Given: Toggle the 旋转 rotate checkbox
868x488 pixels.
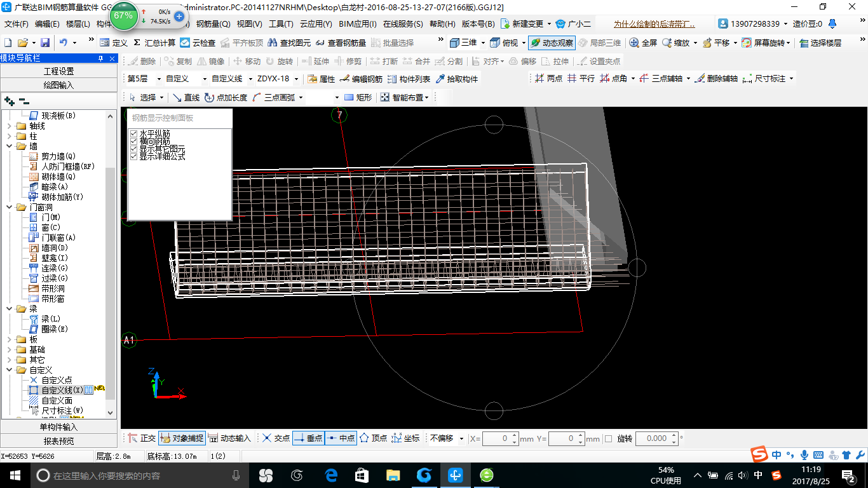Looking at the screenshot, I should 609,438.
